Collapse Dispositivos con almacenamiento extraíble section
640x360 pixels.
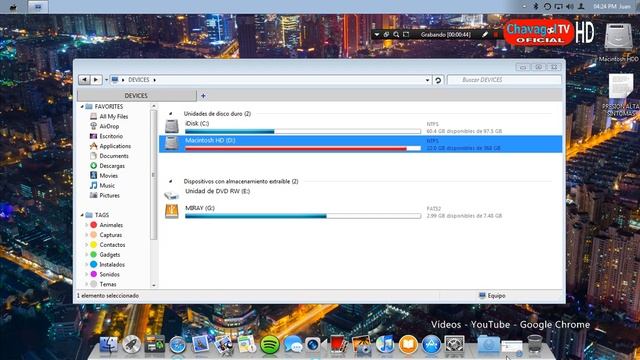click(170, 181)
